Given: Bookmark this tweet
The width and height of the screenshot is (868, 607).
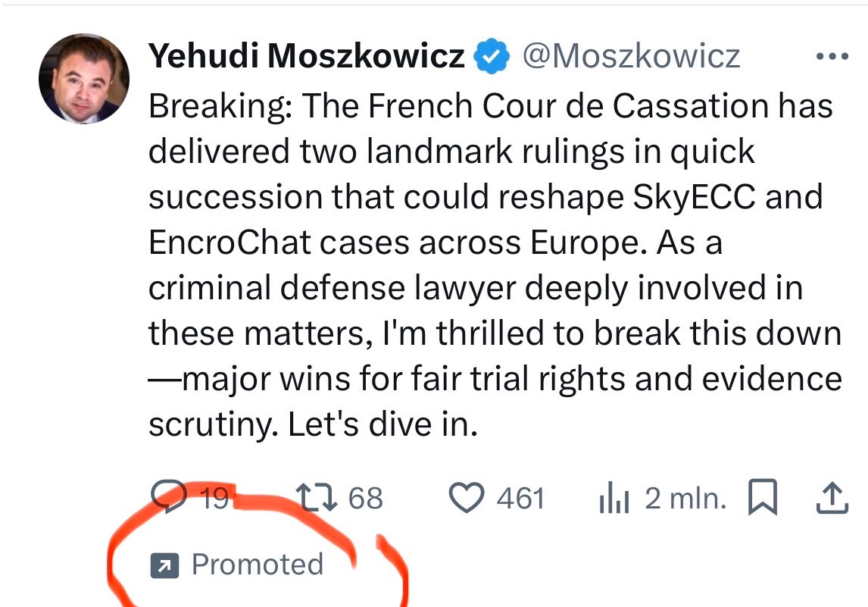Looking at the screenshot, I should pyautogui.click(x=762, y=497).
